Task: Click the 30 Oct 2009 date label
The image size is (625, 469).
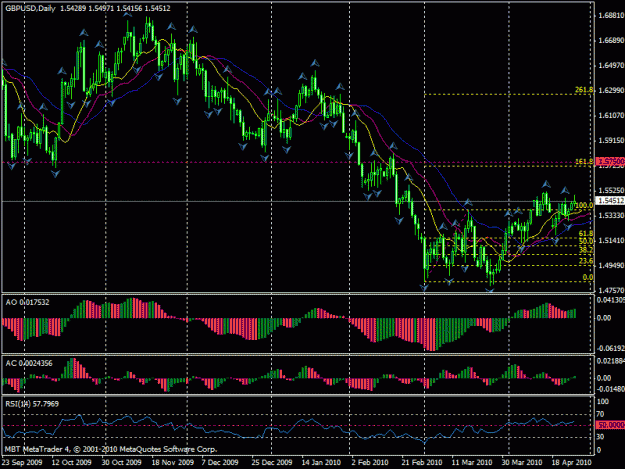Action: (x=122, y=463)
